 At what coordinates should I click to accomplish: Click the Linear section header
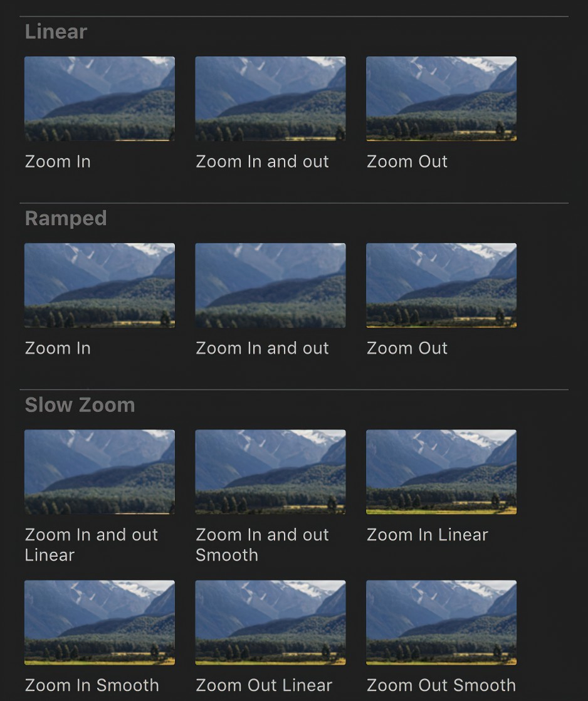pos(56,32)
